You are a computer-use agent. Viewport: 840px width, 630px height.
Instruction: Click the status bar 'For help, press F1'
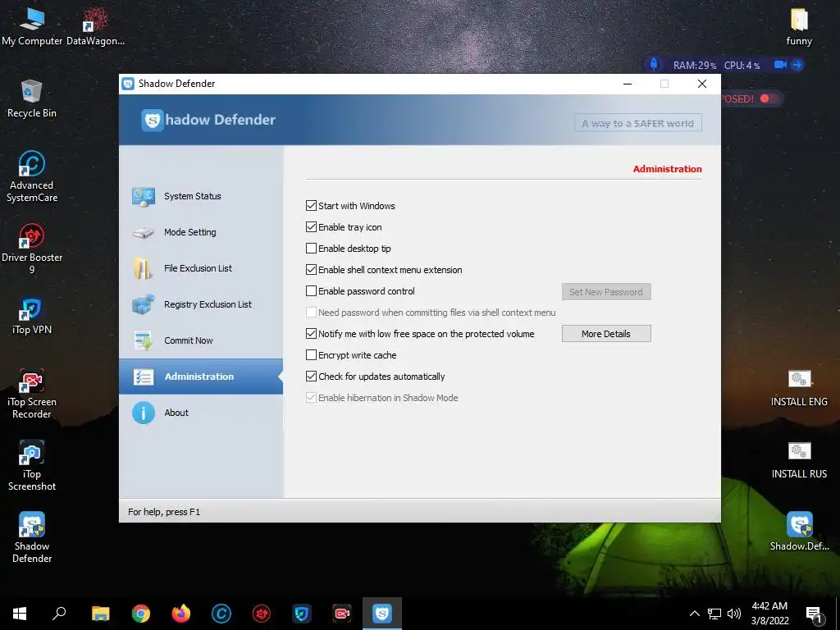[164, 512]
